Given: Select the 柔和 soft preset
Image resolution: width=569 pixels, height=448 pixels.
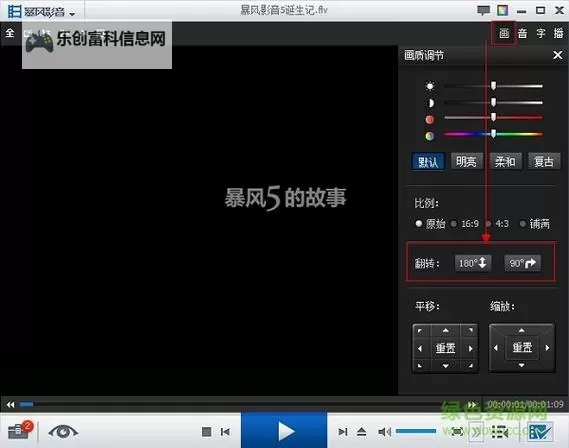Looking at the screenshot, I should [x=505, y=161].
